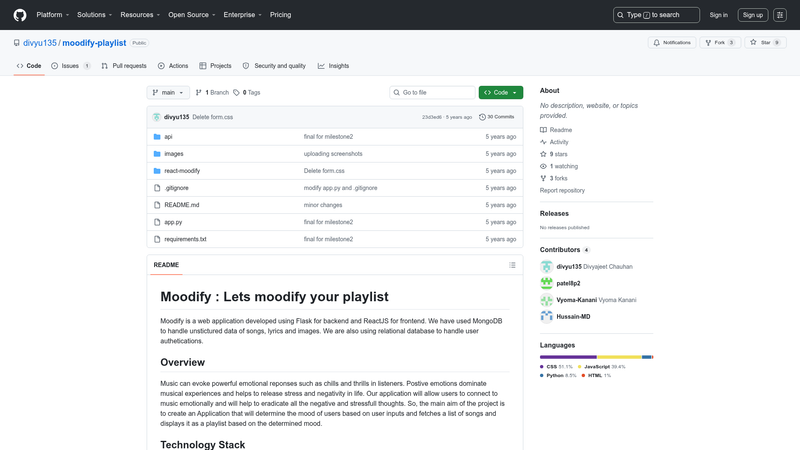The height and width of the screenshot is (450, 800).
Task: View the 1 watching link
Action: click(x=559, y=166)
